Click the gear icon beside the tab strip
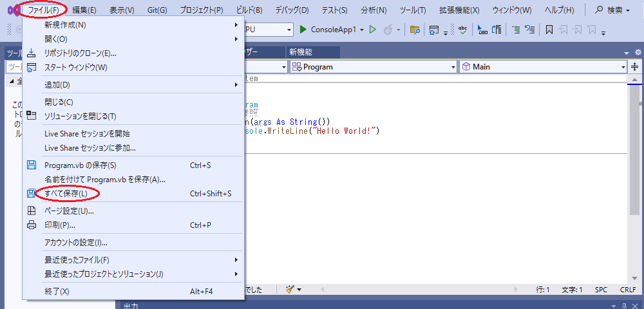 (x=638, y=53)
